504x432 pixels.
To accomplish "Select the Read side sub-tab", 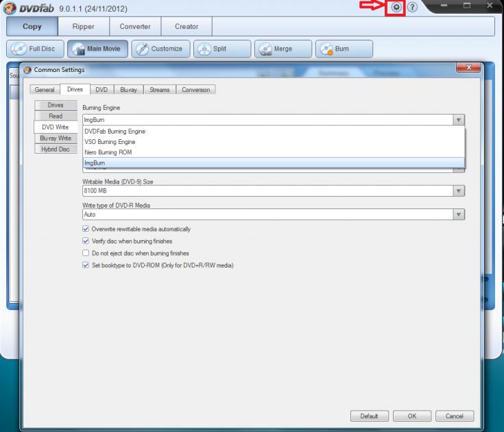I will (x=56, y=116).
